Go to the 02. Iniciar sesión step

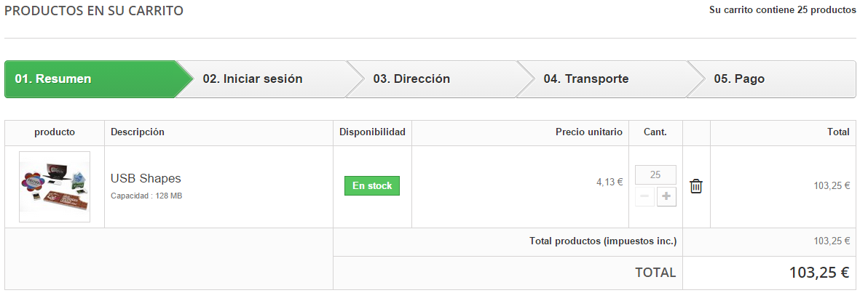click(x=253, y=79)
